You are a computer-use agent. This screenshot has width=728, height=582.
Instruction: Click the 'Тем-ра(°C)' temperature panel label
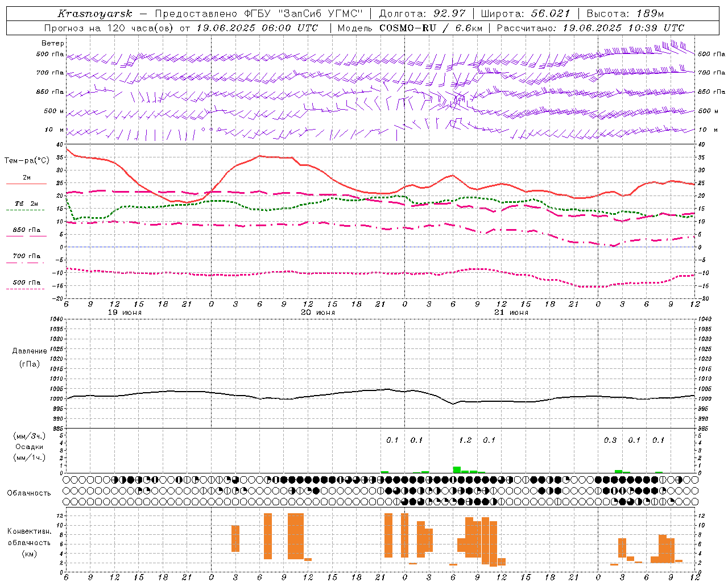[27, 161]
